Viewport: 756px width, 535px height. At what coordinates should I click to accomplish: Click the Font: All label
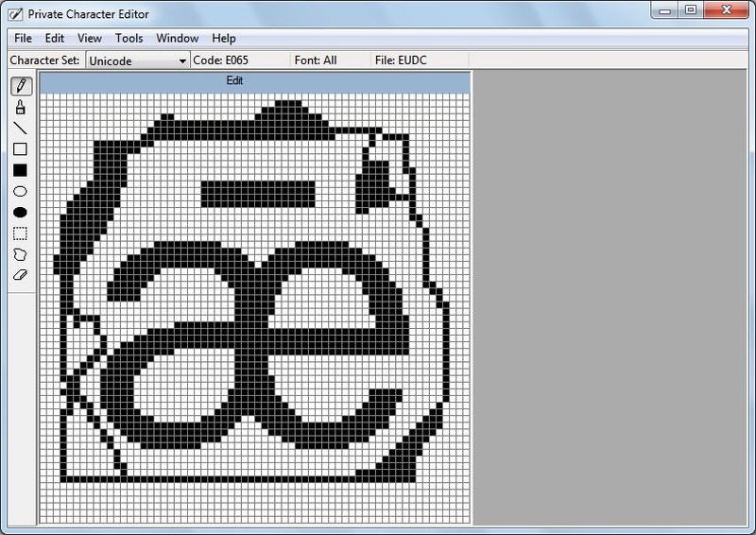tap(316, 60)
